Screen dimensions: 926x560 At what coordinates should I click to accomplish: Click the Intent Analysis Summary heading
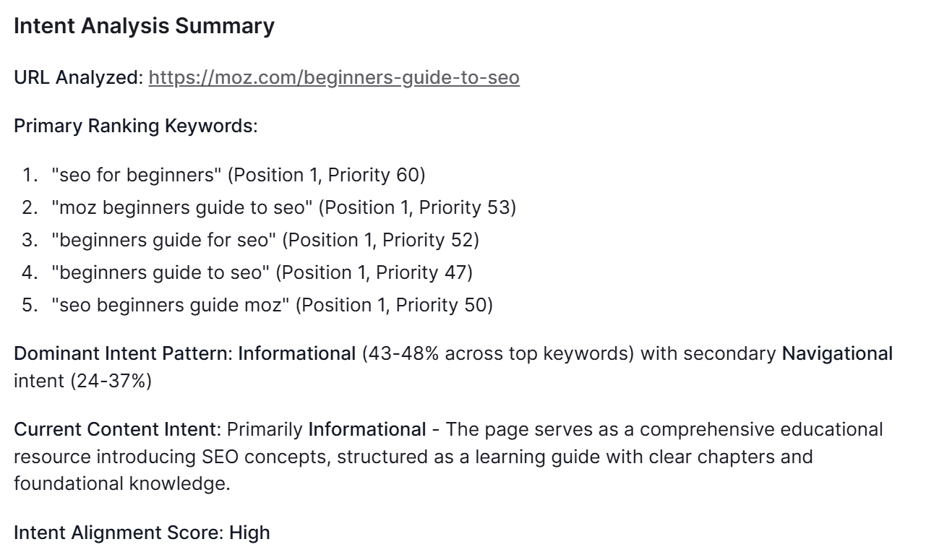coord(144,27)
